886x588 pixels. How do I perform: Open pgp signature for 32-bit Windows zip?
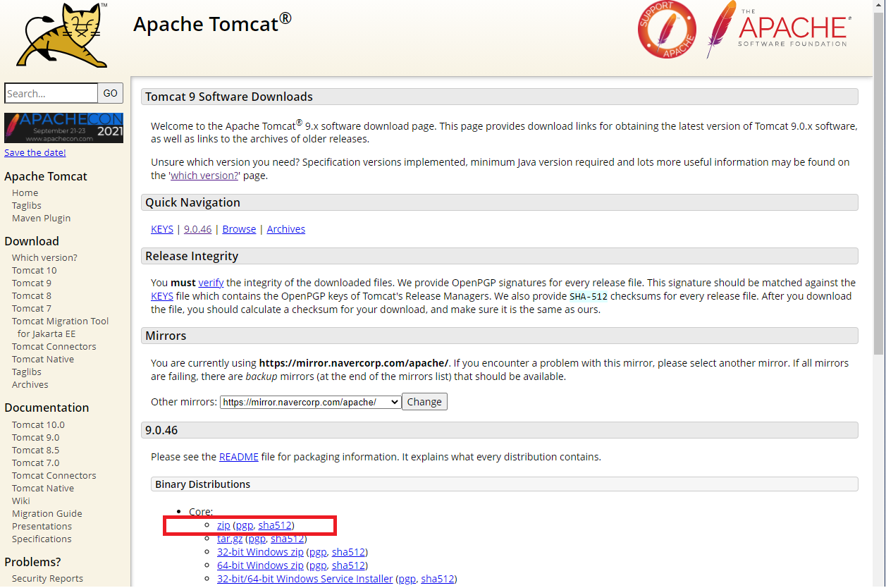tap(318, 552)
